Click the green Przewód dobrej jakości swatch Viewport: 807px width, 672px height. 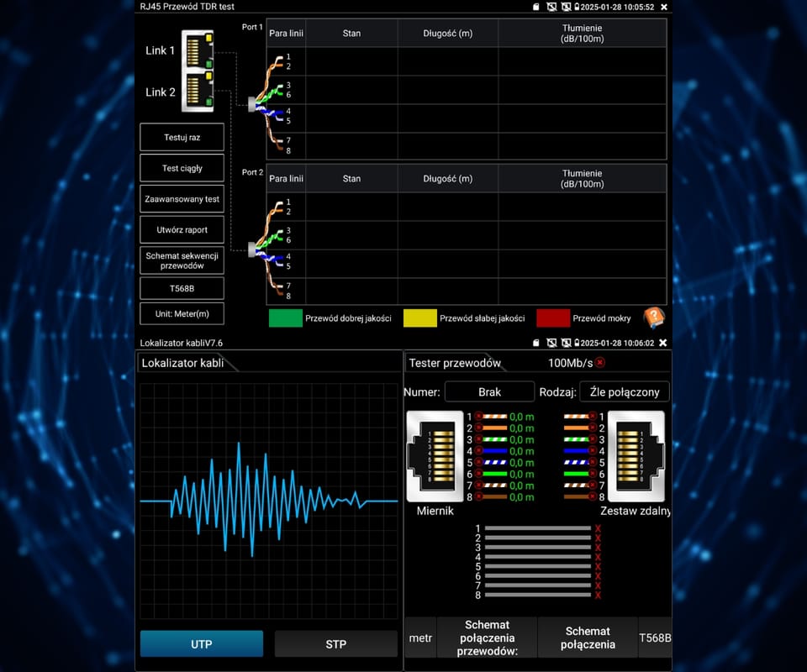pyautogui.click(x=285, y=318)
